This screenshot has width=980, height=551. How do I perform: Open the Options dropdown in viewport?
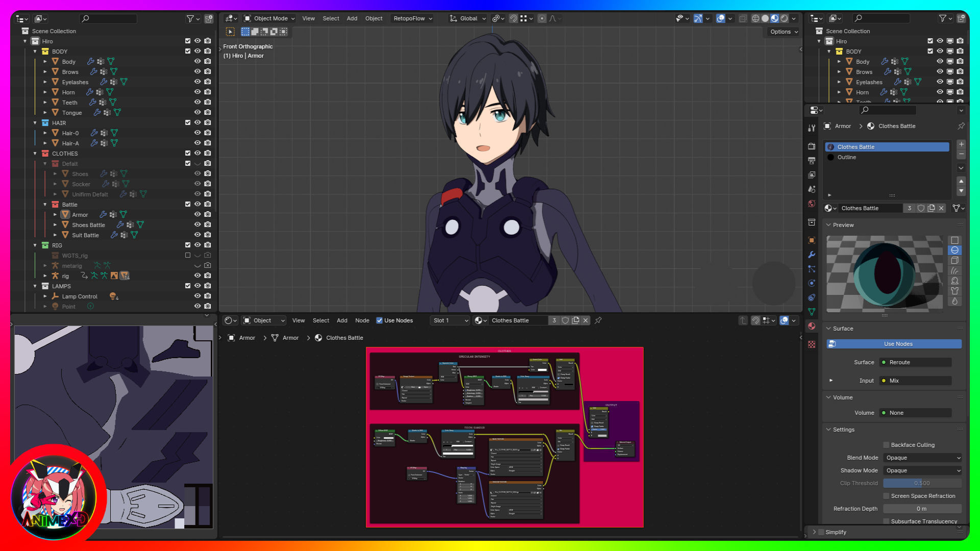click(x=783, y=32)
